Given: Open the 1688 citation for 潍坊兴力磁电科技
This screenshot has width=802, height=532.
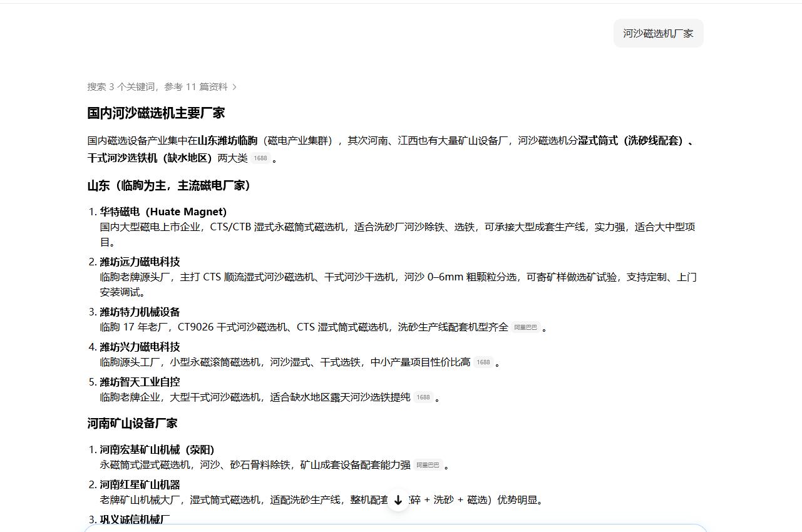Looking at the screenshot, I should 483,362.
